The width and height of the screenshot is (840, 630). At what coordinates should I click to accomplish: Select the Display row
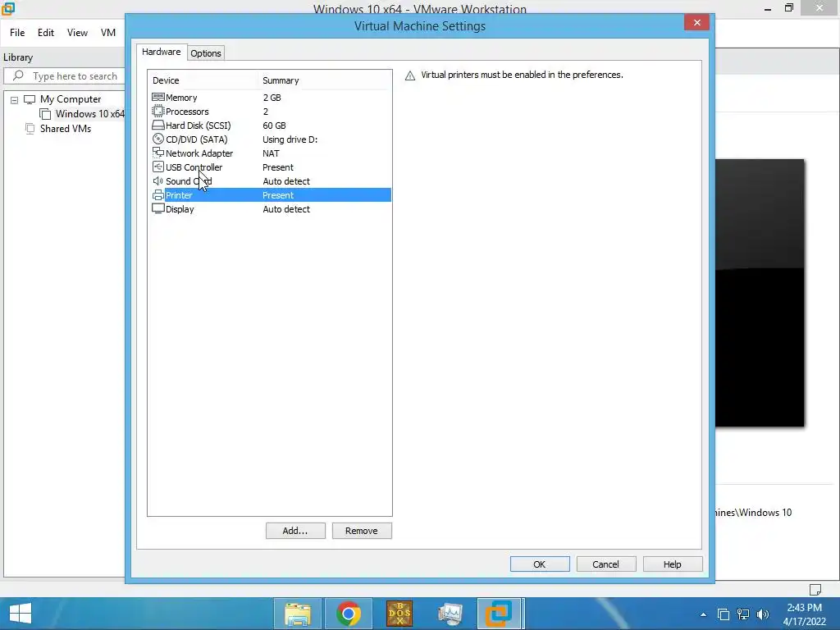[271, 209]
